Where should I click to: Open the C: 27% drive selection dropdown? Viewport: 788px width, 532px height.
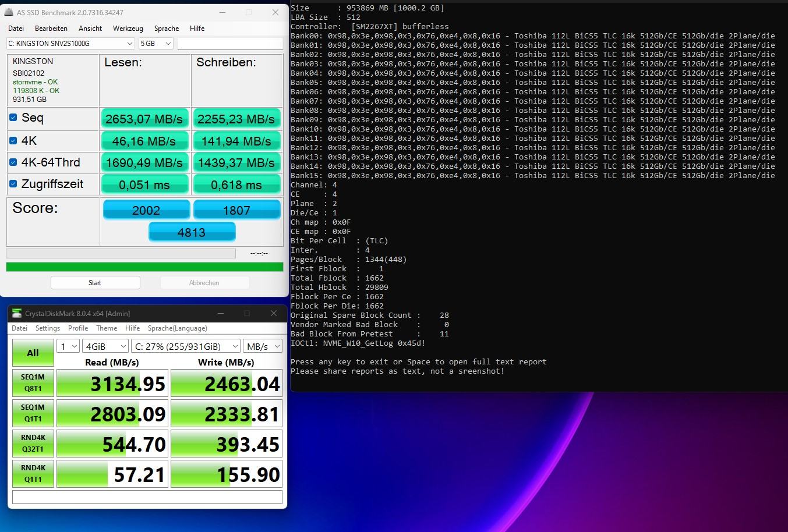coord(186,346)
